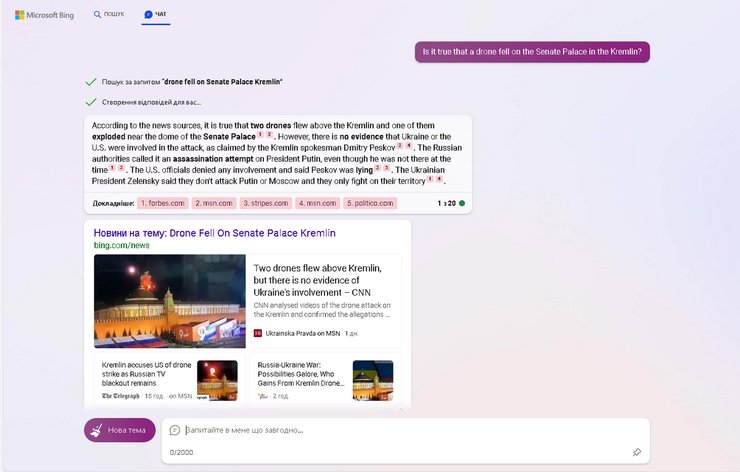Open the 1. forbes.com source link
Image resolution: width=740 pixels, height=472 pixels.
(163, 203)
